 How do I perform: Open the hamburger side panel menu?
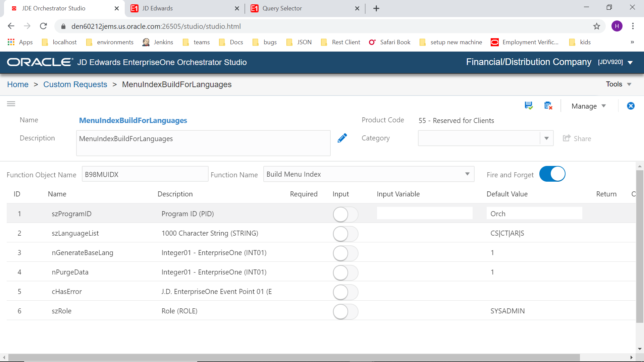[11, 104]
